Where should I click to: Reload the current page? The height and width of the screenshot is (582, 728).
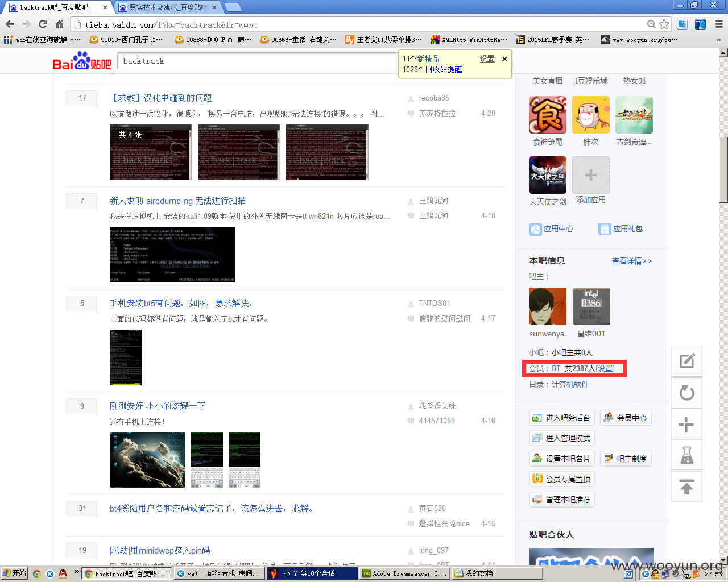43,24
